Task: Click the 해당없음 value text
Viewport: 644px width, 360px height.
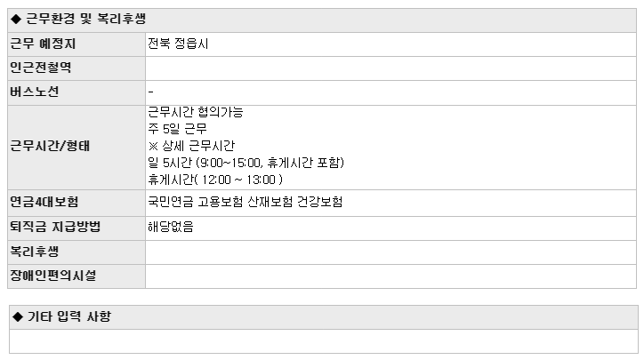Action: (171, 227)
